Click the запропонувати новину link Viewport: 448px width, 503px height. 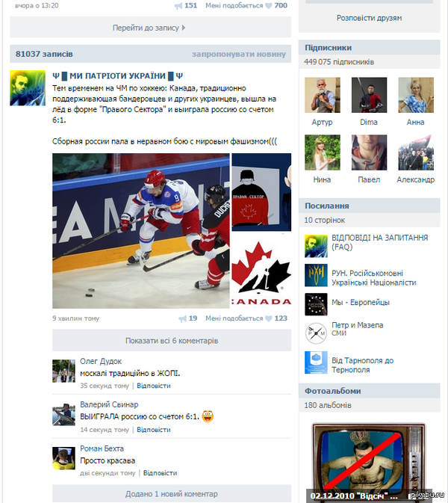point(239,55)
